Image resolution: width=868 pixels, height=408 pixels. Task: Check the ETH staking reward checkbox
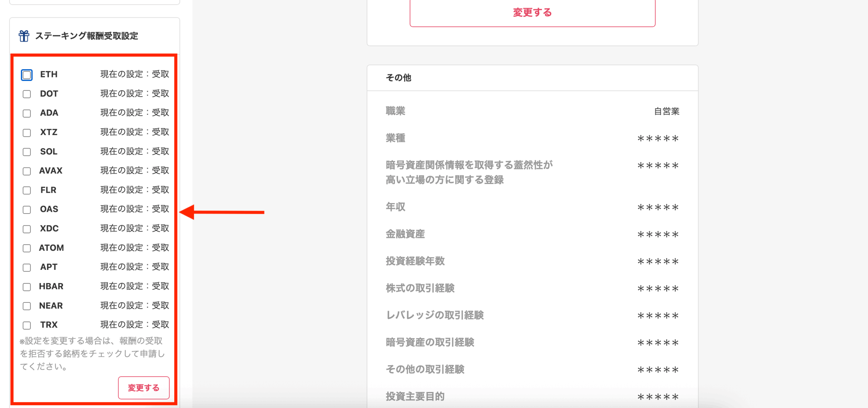27,75
